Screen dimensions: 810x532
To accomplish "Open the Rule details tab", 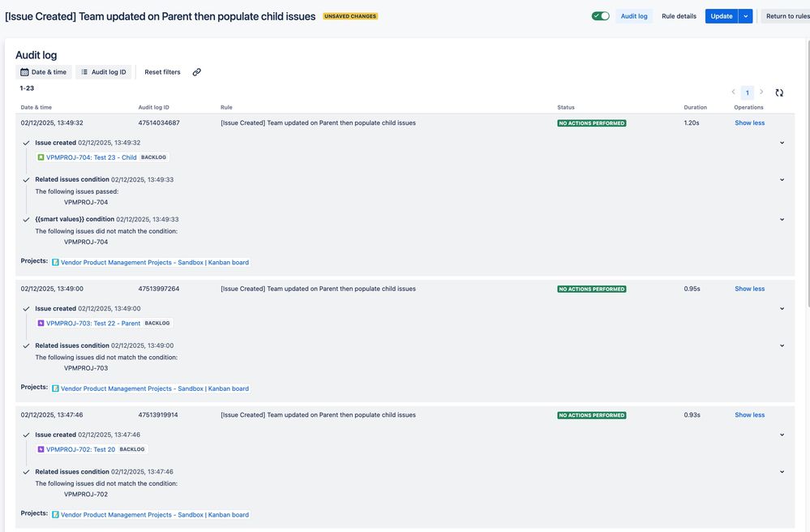I will [x=679, y=16].
